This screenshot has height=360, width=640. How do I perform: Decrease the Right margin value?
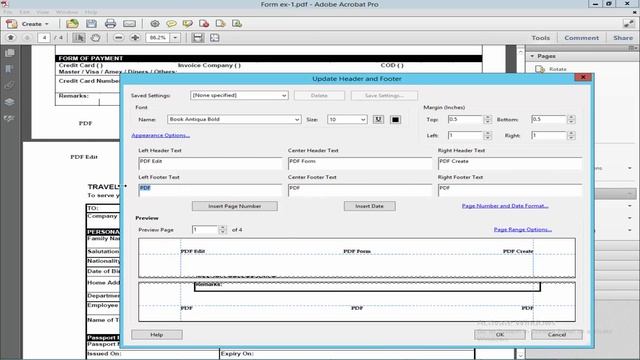(571, 138)
